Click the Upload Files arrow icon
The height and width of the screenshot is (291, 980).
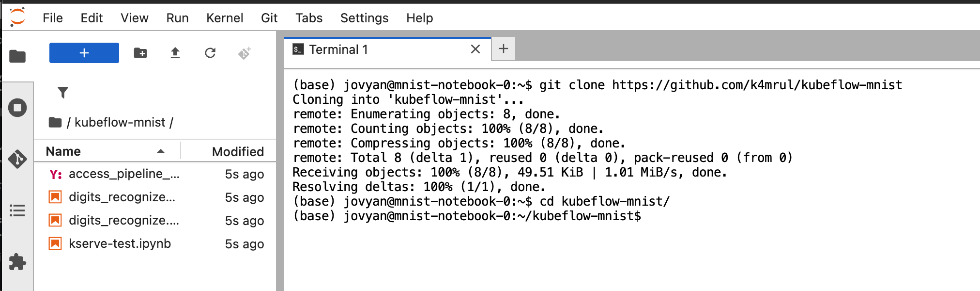[175, 53]
